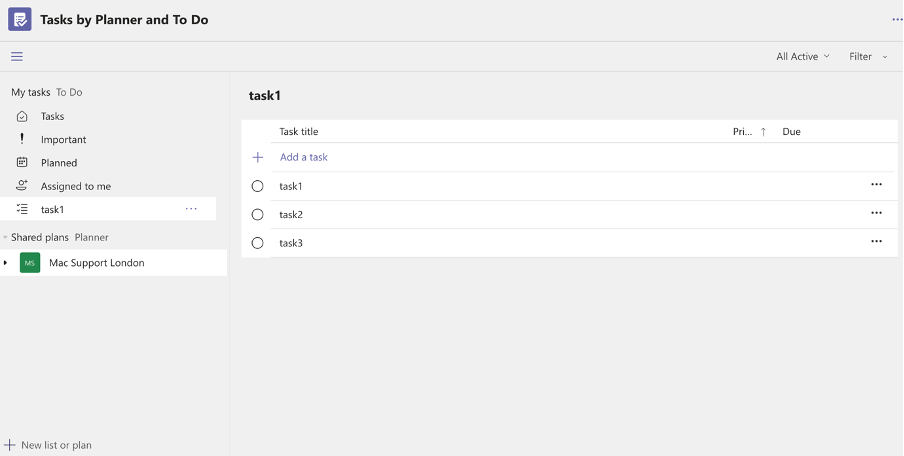Expand the Mac Support London plan
Image resolution: width=904 pixels, height=456 pixels.
coord(6,263)
